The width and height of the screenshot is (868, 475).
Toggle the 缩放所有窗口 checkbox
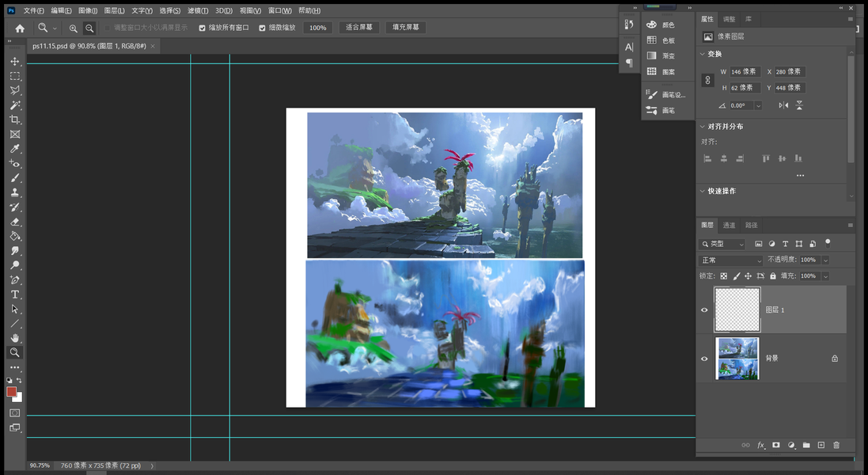pyautogui.click(x=202, y=28)
